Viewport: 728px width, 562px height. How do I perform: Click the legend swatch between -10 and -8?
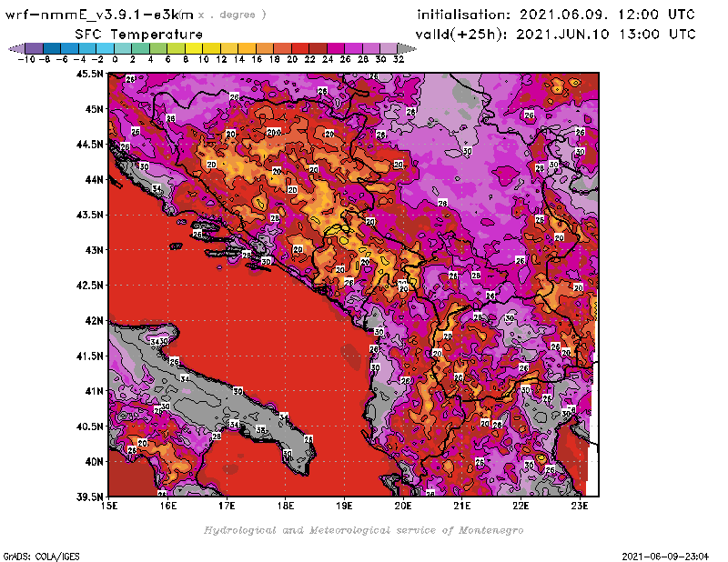coord(35,49)
